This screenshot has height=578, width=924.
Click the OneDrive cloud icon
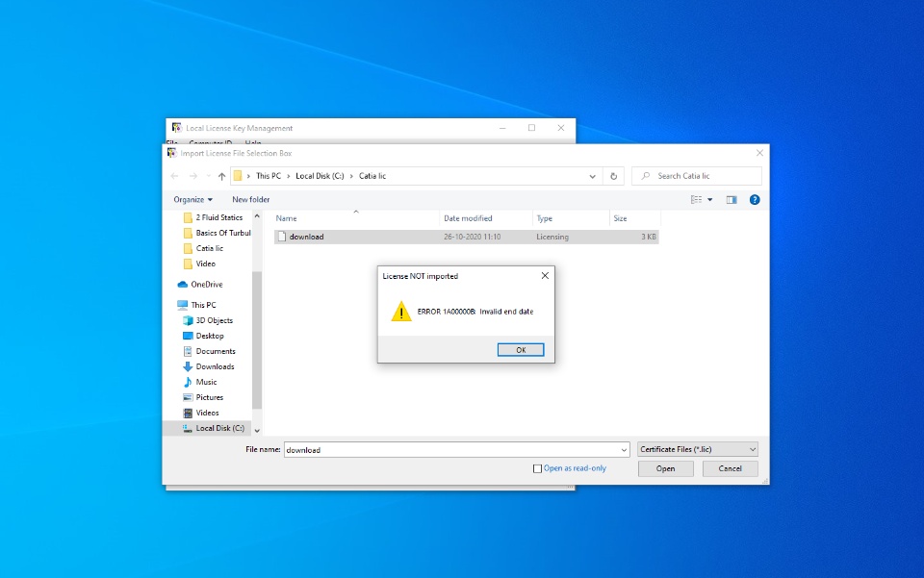183,285
